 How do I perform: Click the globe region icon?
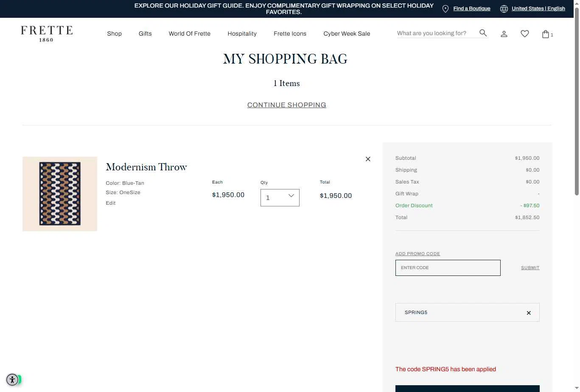click(504, 9)
